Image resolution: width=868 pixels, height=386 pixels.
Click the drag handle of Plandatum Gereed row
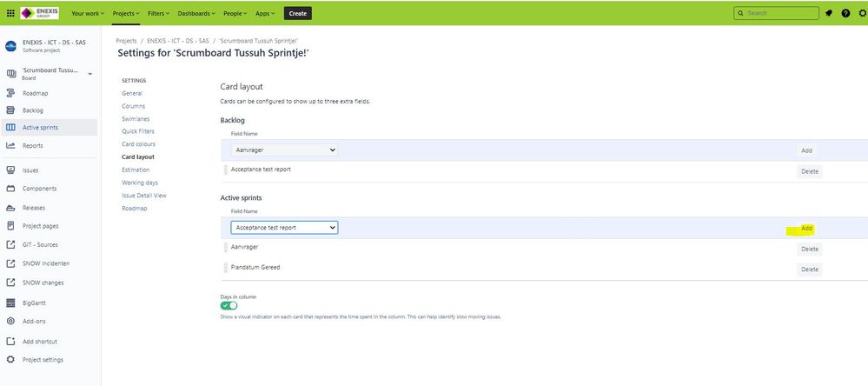(x=226, y=268)
